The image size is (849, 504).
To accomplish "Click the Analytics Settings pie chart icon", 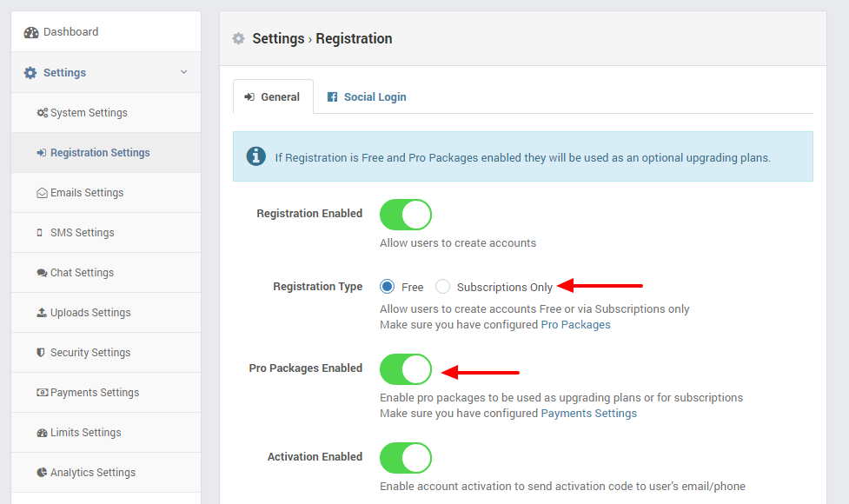I will pos(42,472).
